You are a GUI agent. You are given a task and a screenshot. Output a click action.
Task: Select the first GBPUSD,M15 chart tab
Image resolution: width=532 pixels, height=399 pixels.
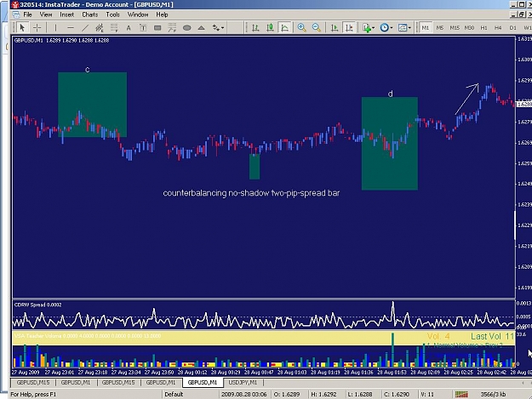pyautogui.click(x=33, y=382)
